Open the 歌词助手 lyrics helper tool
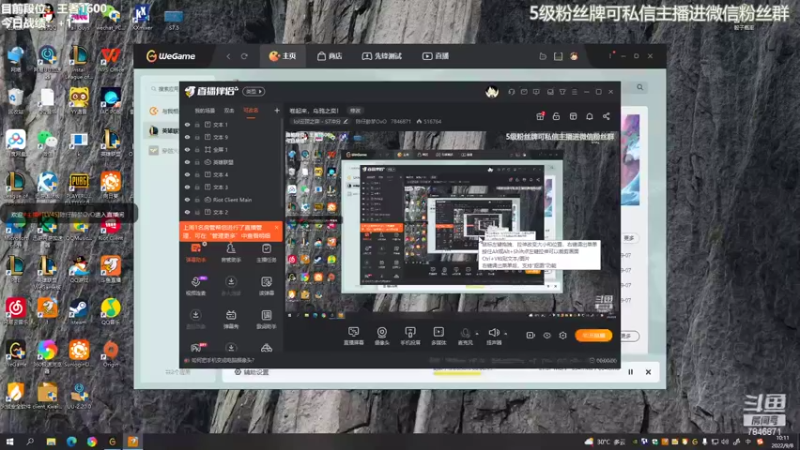Image resolution: width=800 pixels, height=450 pixels. click(266, 319)
